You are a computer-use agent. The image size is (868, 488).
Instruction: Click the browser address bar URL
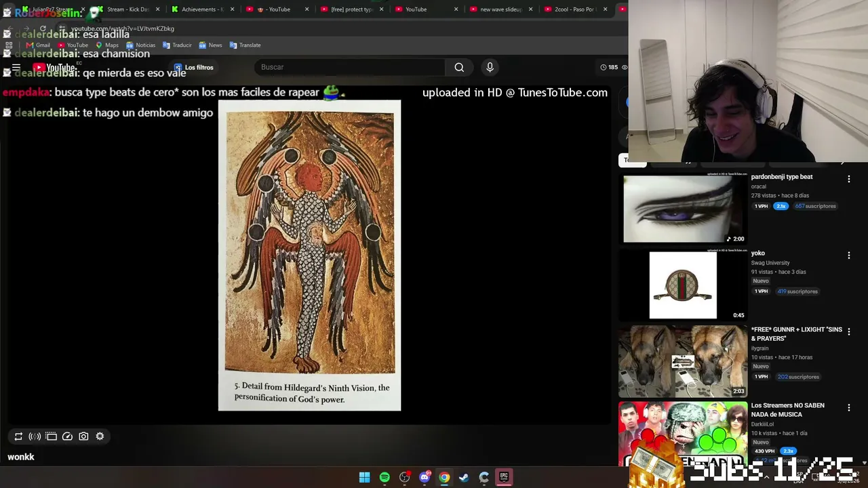coord(123,28)
